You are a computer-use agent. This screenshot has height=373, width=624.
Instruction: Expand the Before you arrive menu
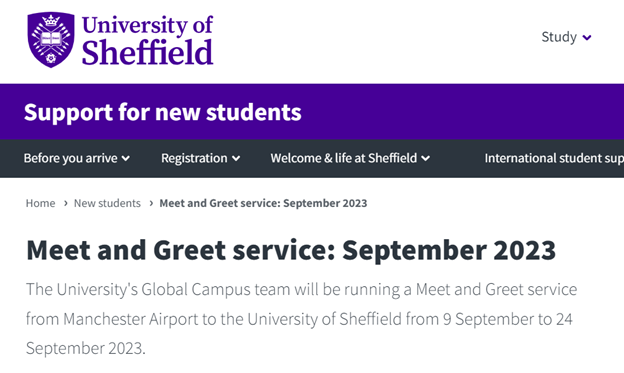tap(77, 158)
